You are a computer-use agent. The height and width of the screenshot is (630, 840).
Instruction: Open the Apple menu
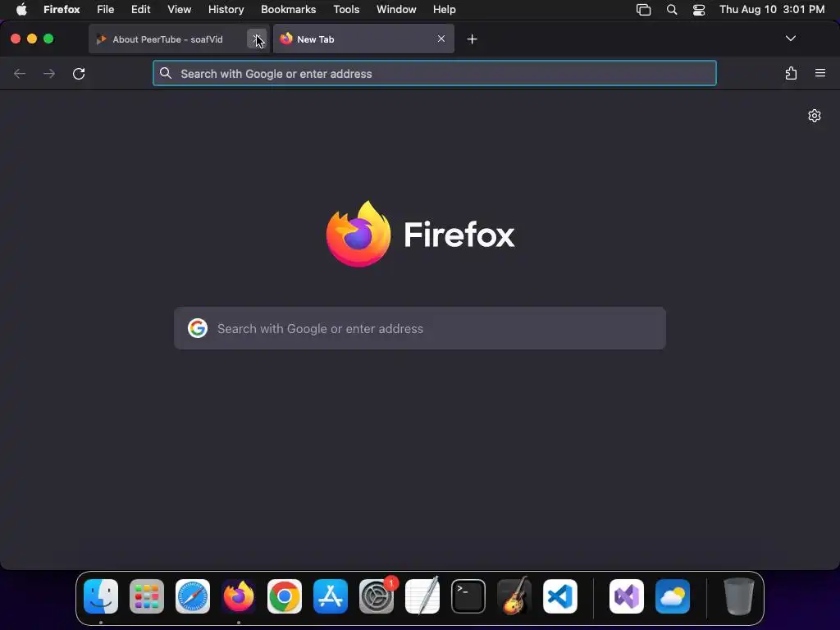tap(21, 10)
